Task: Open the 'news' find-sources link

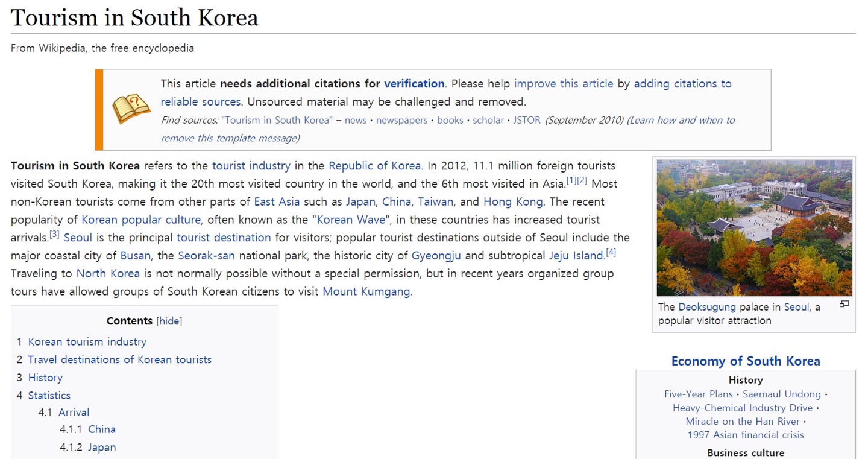Action: pos(356,120)
